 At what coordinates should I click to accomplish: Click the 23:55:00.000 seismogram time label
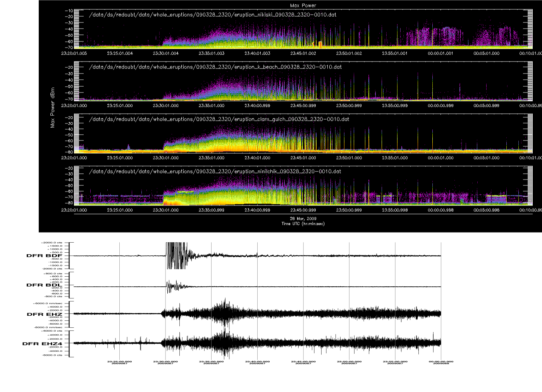[x=395, y=362]
